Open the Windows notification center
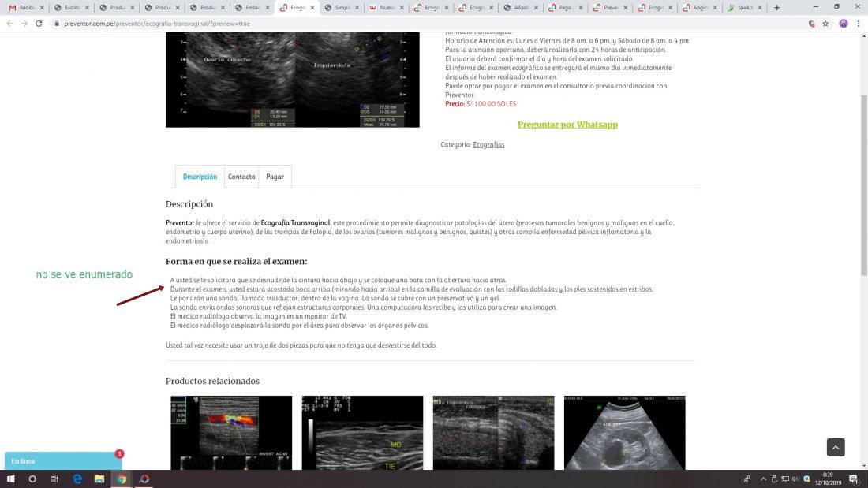This screenshot has height=488, width=868. [854, 479]
